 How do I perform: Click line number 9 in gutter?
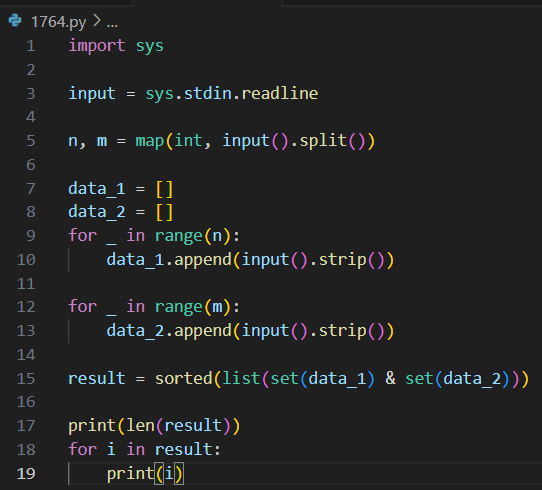31,236
